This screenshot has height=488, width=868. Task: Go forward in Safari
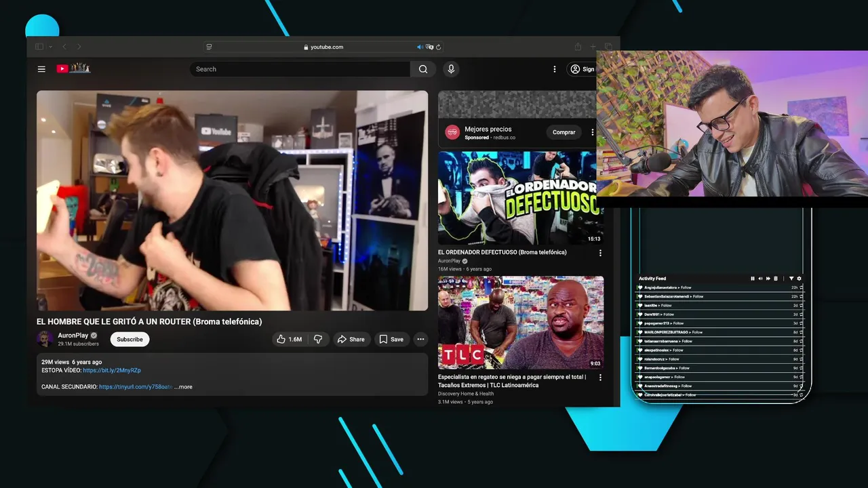(79, 47)
